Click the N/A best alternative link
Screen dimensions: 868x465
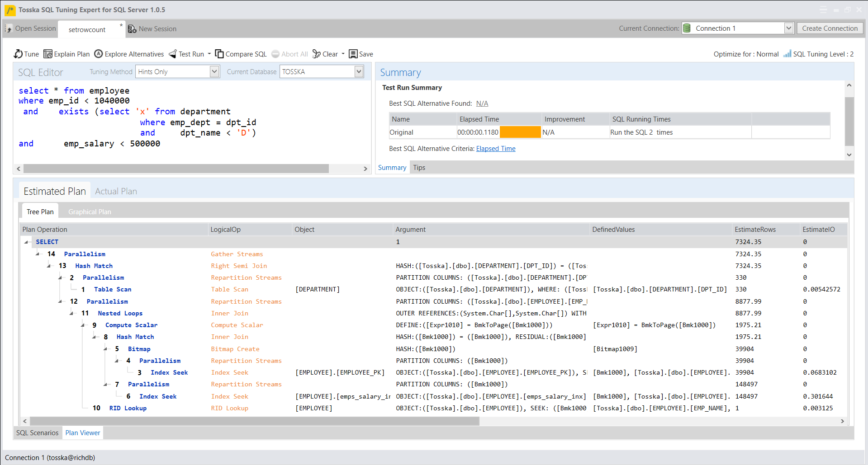point(482,103)
